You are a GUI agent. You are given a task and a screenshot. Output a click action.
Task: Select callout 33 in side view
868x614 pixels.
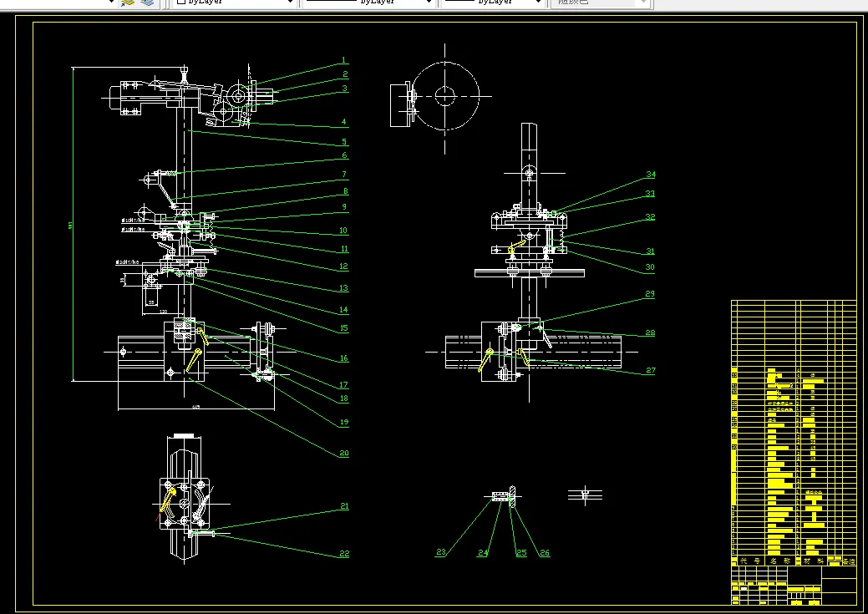[651, 193]
